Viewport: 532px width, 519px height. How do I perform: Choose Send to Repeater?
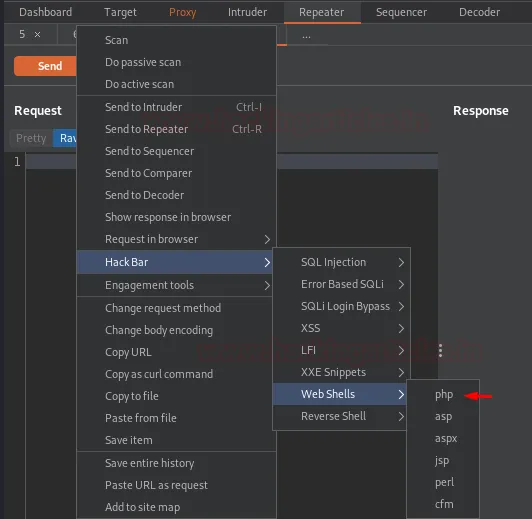click(176, 129)
